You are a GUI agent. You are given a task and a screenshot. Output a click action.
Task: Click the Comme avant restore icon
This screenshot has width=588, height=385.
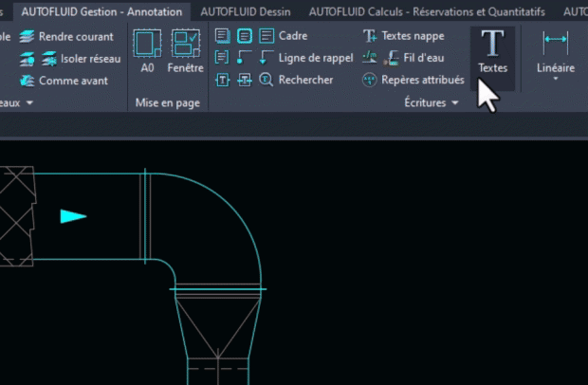pyautogui.click(x=27, y=81)
